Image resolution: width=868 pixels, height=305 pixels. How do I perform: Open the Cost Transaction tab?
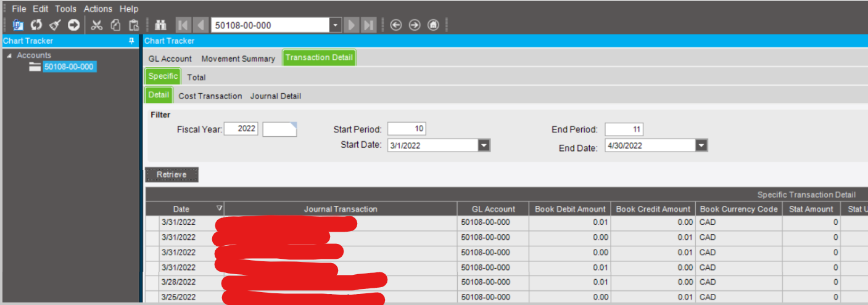(x=210, y=96)
